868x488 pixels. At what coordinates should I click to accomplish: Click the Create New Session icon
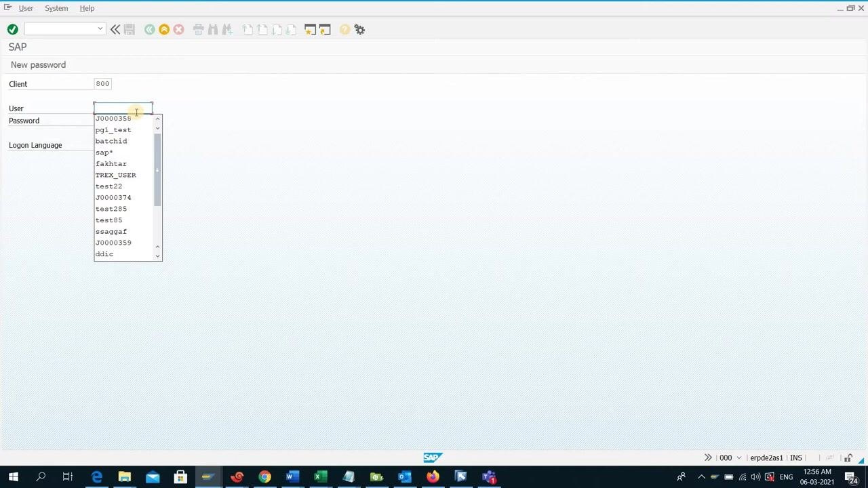[x=310, y=29]
